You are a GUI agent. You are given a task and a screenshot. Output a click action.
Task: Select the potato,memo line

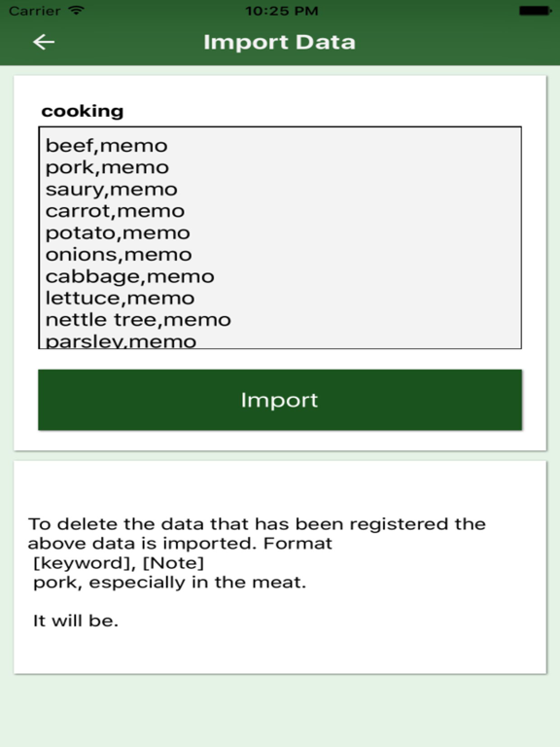118,233
